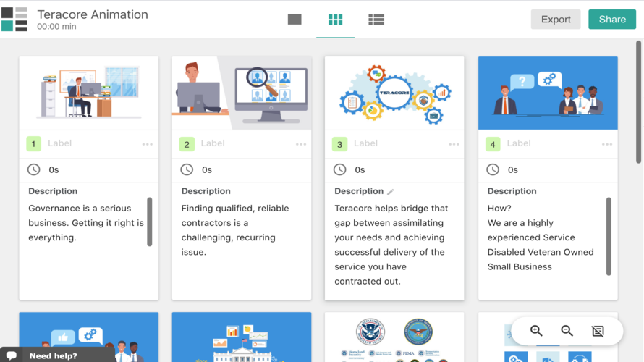The height and width of the screenshot is (362, 644).
Task: Set the 0s duration on frame 1
Action: 54,169
